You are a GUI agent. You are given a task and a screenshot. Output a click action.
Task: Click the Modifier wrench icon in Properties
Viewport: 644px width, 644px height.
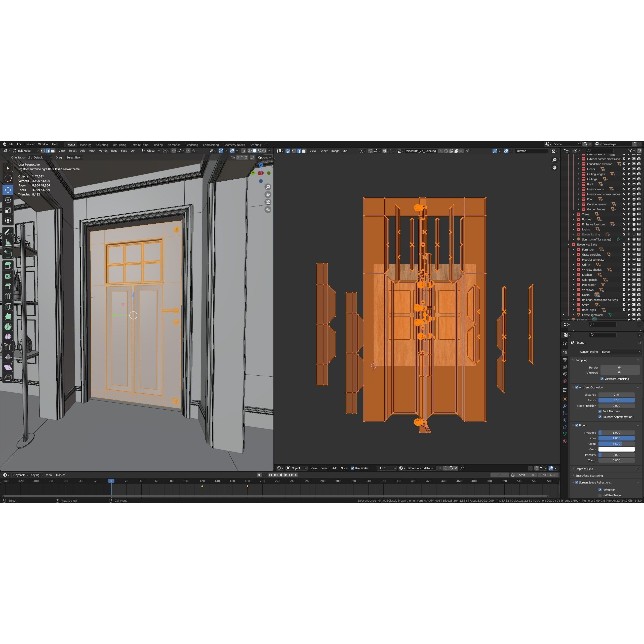(x=565, y=406)
